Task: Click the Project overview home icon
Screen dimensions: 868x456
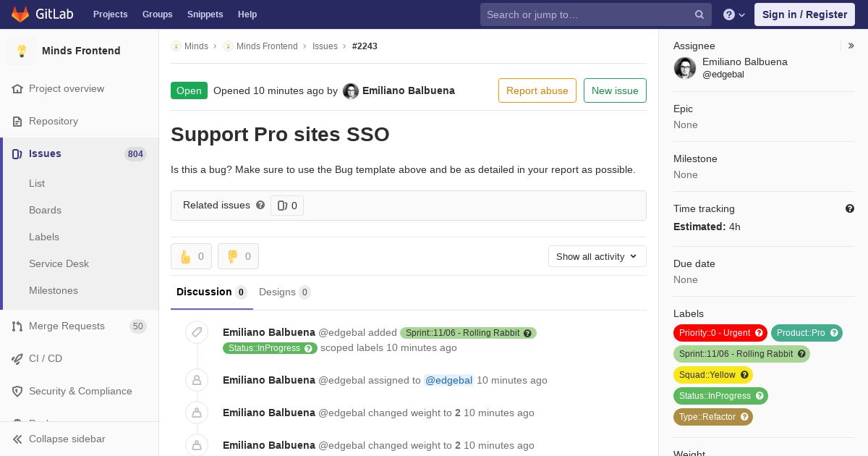Action: pyautogui.click(x=17, y=89)
